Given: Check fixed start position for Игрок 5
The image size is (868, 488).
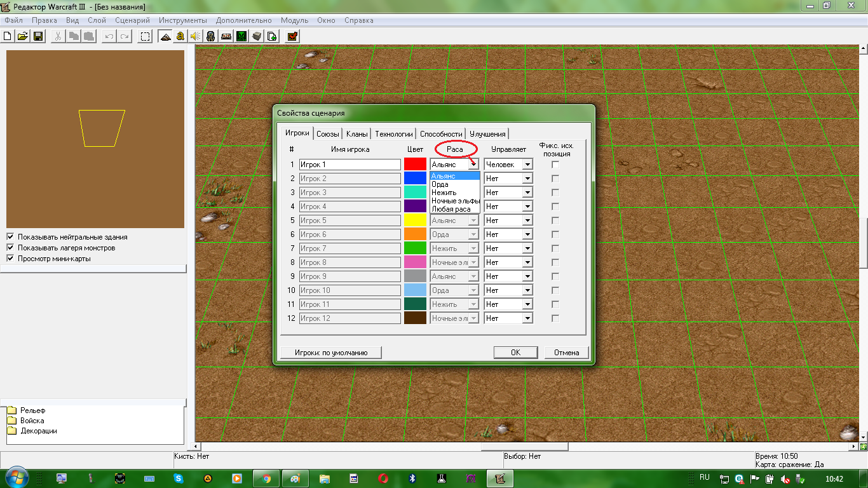Looking at the screenshot, I should pos(555,220).
